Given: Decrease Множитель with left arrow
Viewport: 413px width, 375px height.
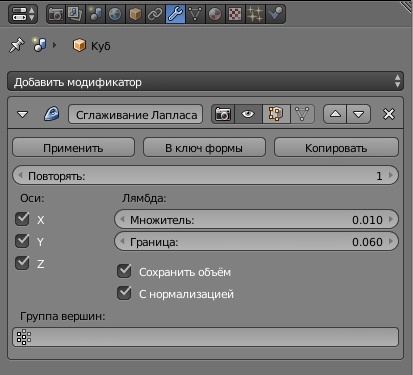Looking at the screenshot, I should [122, 219].
